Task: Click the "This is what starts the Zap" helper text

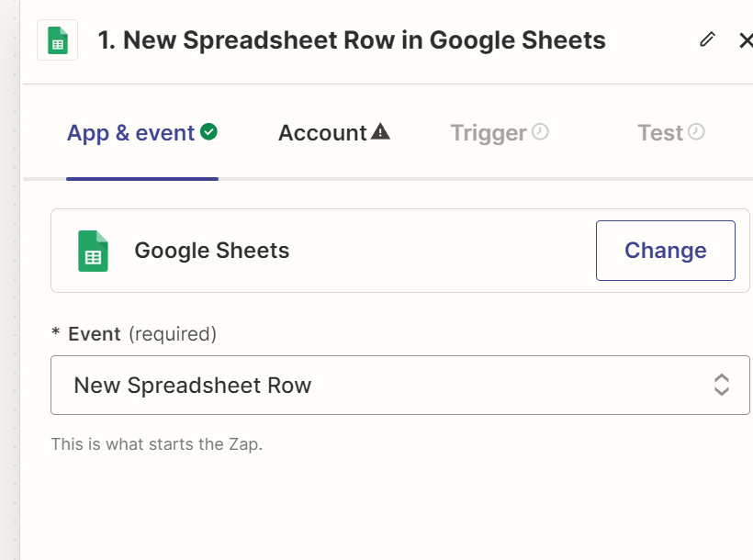Action: [156, 444]
